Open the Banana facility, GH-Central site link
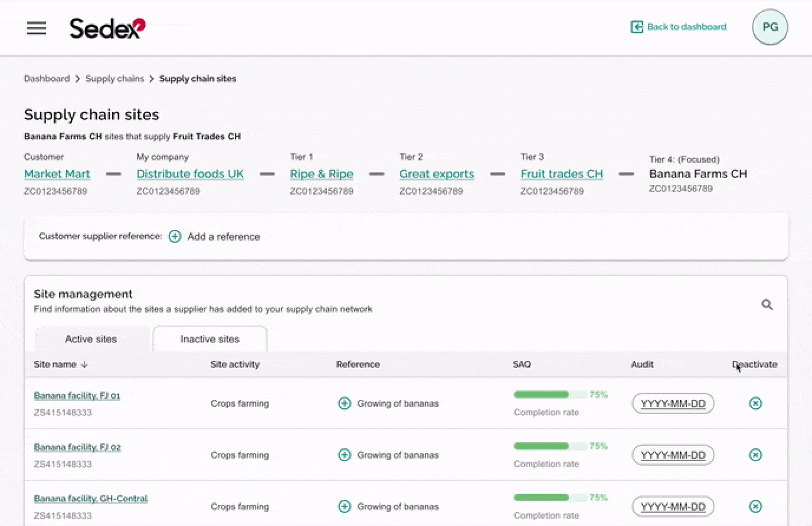The height and width of the screenshot is (526, 812). (x=91, y=499)
